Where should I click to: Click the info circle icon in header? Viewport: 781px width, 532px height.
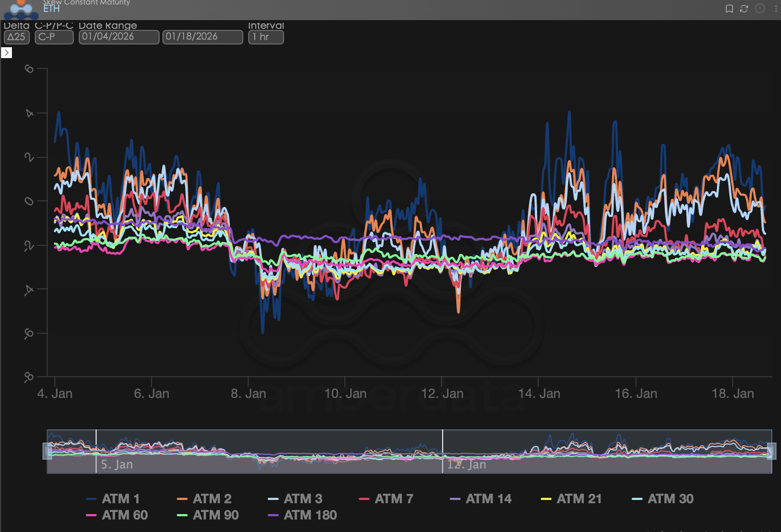[760, 9]
